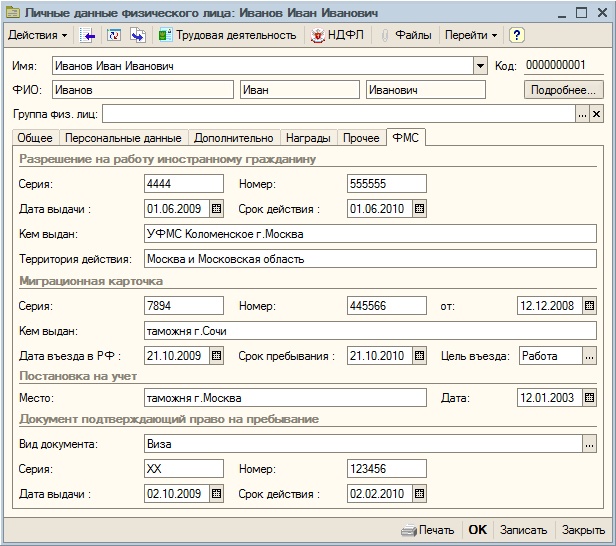Switch to the Общее tab
Image resolution: width=616 pixels, height=546 pixels.
35,138
